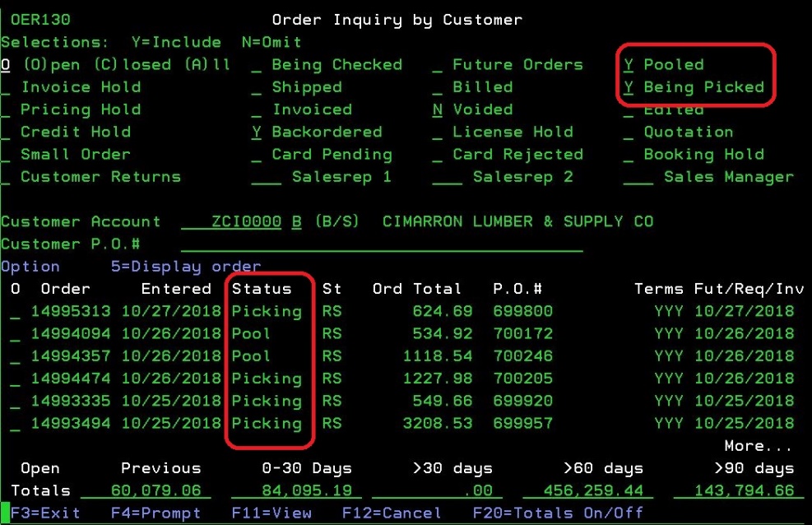This screenshot has height=525, width=812.
Task: Click the Credit Hold selection field
Action: (6, 132)
